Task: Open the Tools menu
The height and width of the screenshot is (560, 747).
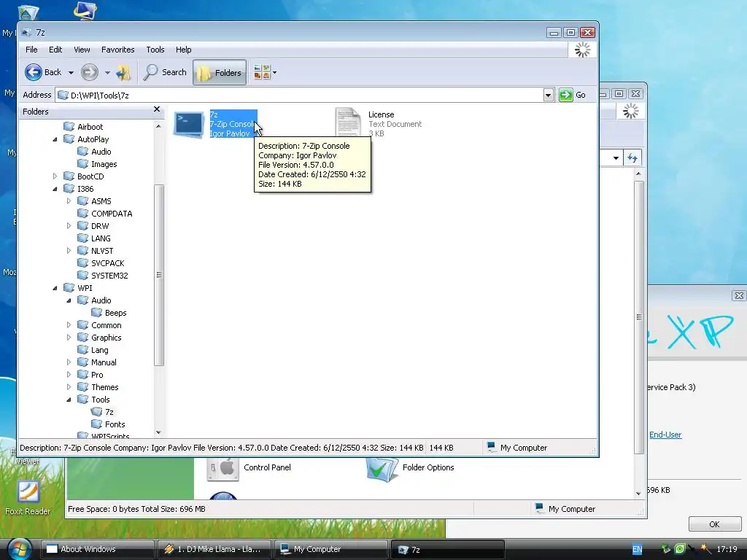Action: click(x=155, y=50)
